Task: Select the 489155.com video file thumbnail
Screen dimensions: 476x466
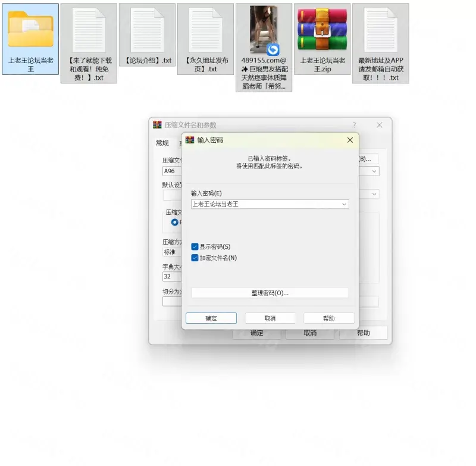Action: tap(264, 30)
